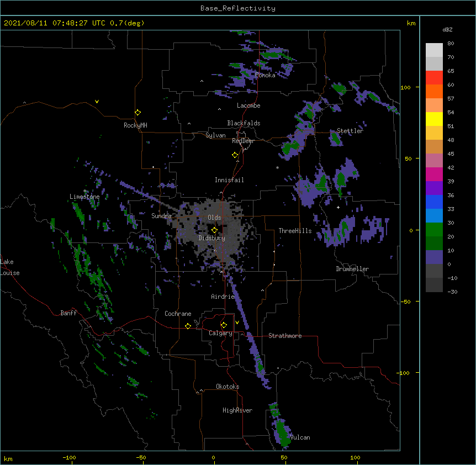Select the yellow V marker east of Calgary diamond

click(237, 323)
